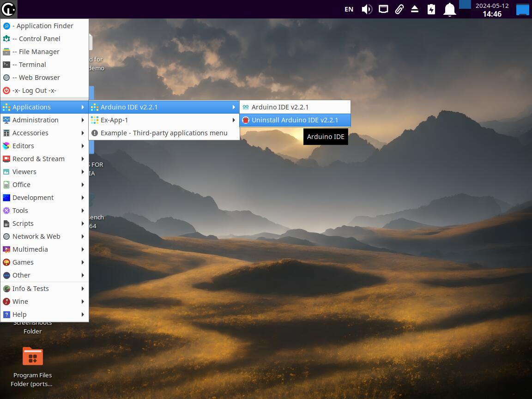
Task: Open Web Browser menu entry
Action: tap(44, 78)
